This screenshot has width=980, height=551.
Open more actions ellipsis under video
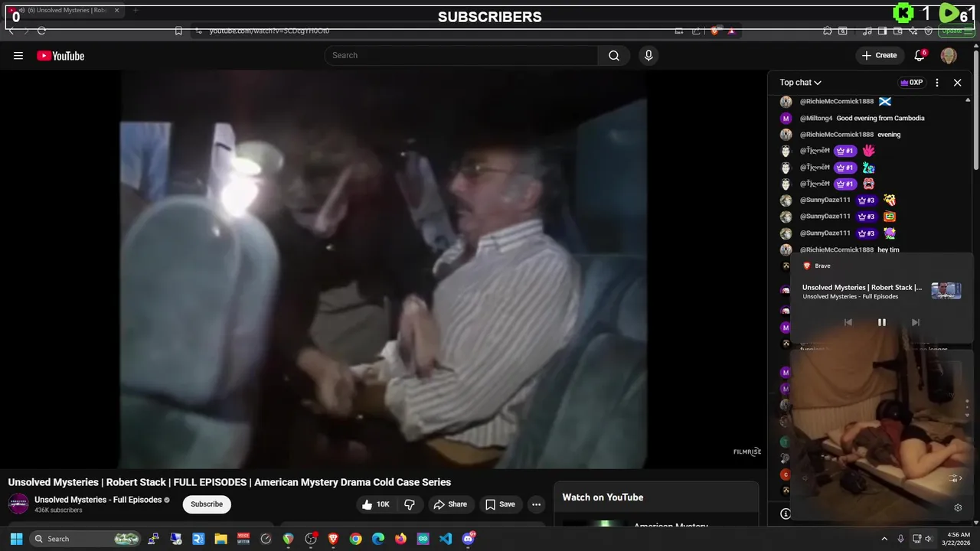pos(536,504)
